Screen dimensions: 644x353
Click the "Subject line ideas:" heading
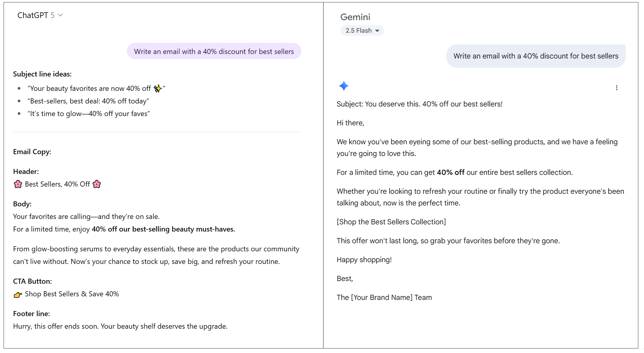click(x=42, y=74)
